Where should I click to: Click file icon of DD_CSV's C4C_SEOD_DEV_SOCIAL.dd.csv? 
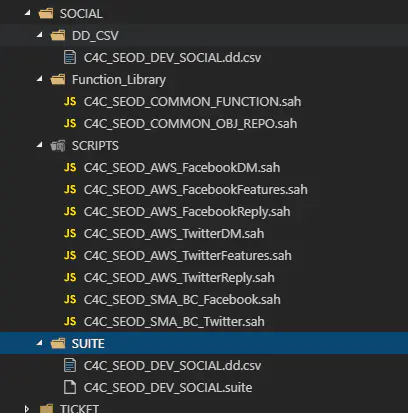[70, 57]
